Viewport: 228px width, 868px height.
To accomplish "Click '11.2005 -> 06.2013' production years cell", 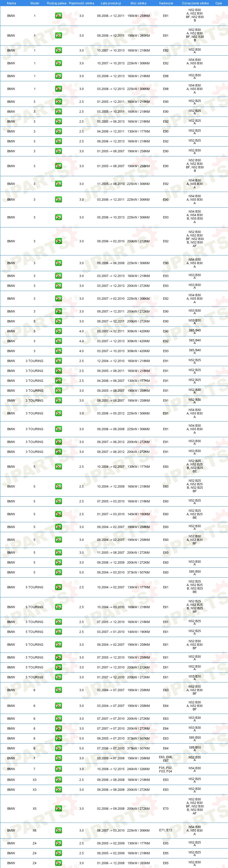I will [111, 184].
